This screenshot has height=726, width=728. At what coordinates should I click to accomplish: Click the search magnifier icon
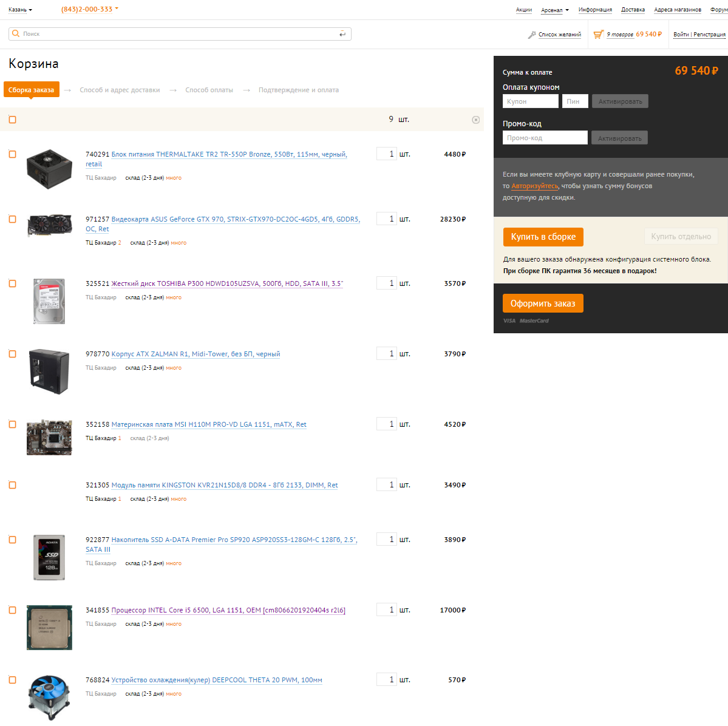(x=16, y=33)
